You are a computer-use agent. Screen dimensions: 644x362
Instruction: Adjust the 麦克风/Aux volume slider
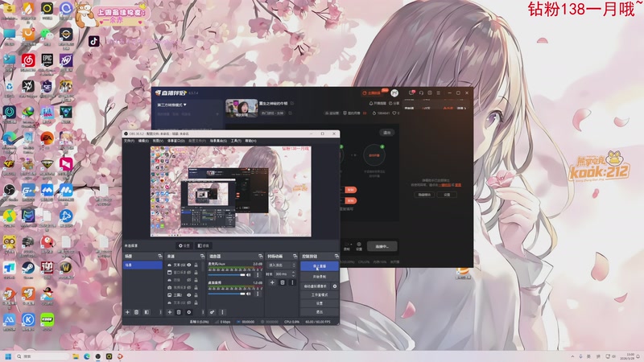pos(227,274)
